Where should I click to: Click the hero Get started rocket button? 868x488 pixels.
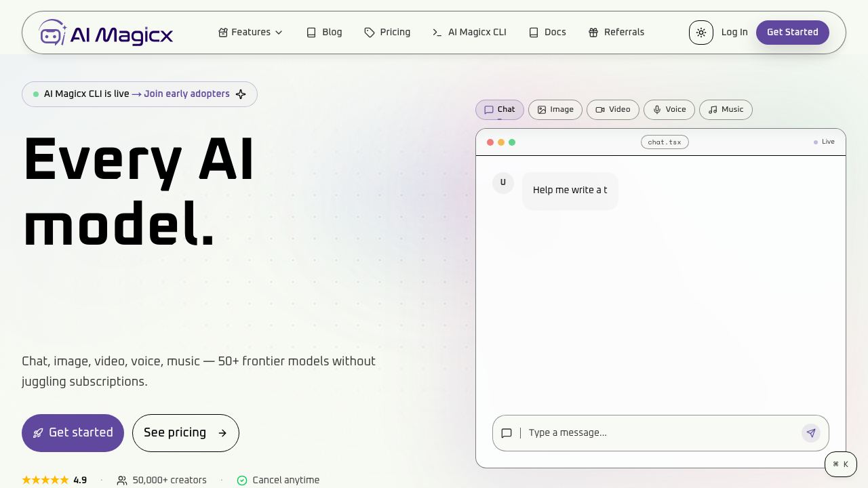pyautogui.click(x=73, y=433)
